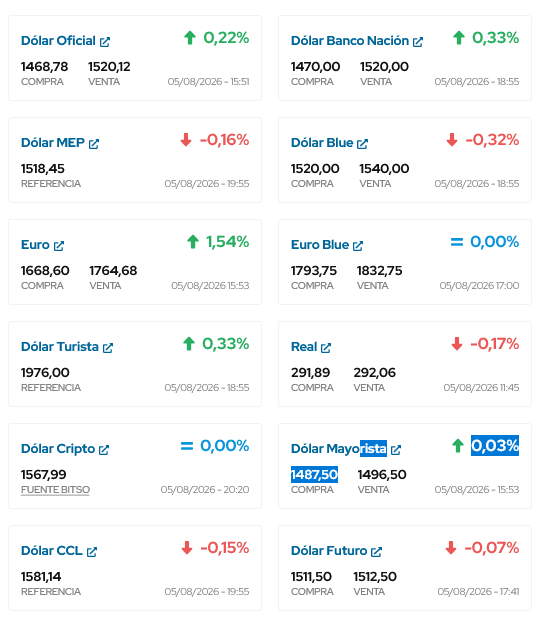Viewport: 541px width, 627px height.
Task: Open external link icon beside Dólar Mayorista
Action: tap(396, 449)
